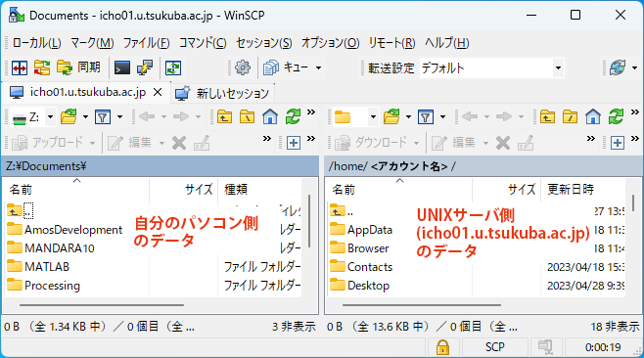Click the Z:¥Documents¥ path bar
This screenshot has height=358, width=644.
(161, 166)
